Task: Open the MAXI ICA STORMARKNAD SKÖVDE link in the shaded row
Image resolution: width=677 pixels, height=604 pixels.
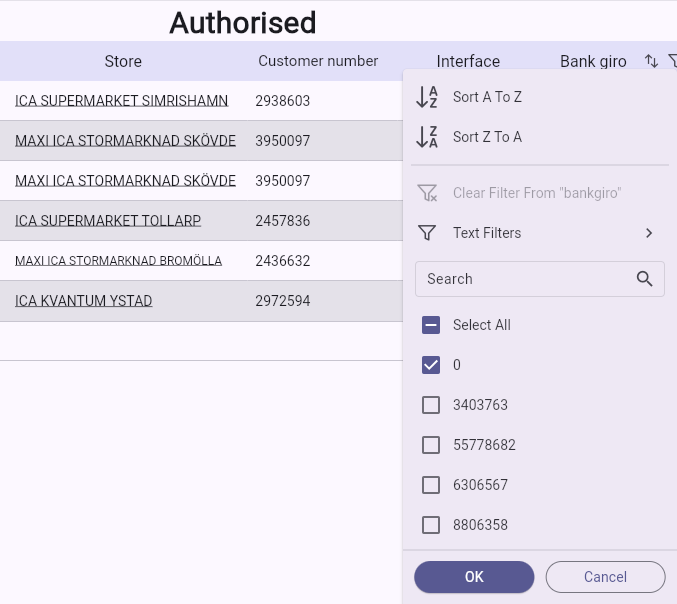Action: coord(125,141)
